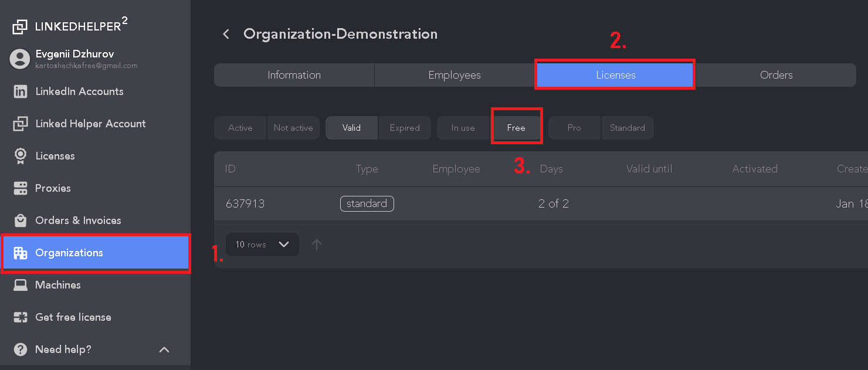
Task: Click the Proxies server icon
Action: 21,188
